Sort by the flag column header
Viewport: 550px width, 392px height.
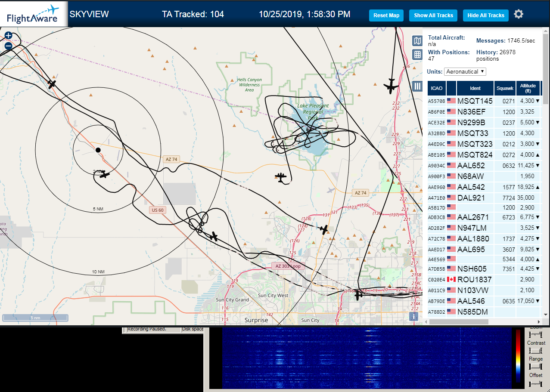[451, 88]
